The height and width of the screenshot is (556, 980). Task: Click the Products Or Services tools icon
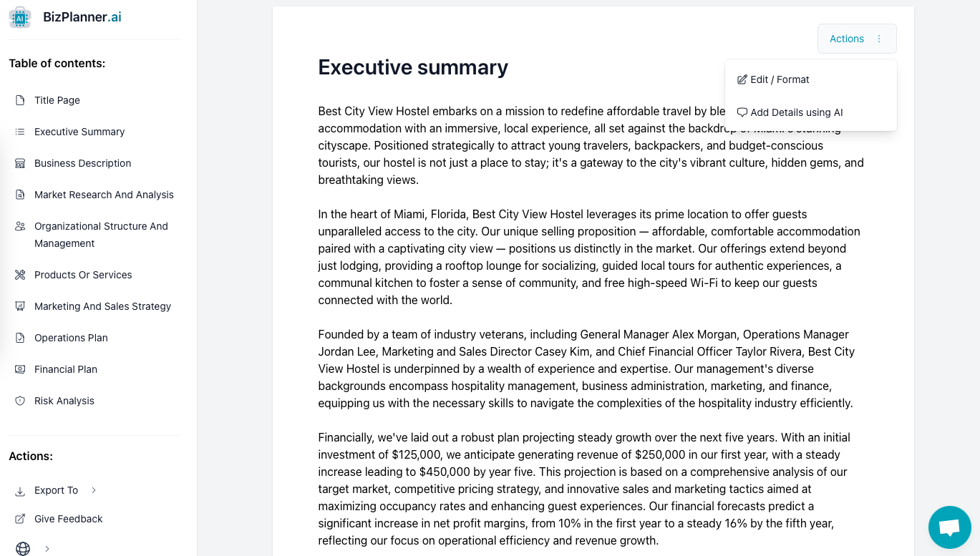tap(20, 275)
